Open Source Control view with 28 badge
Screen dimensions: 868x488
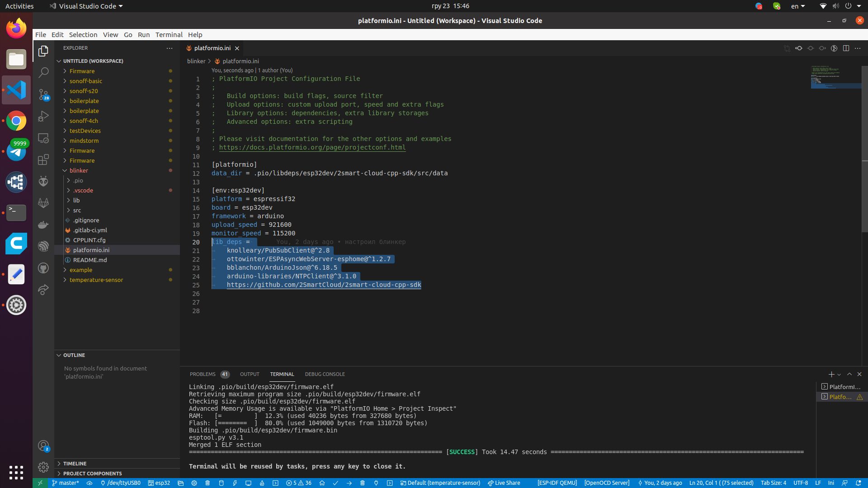pos(43,94)
